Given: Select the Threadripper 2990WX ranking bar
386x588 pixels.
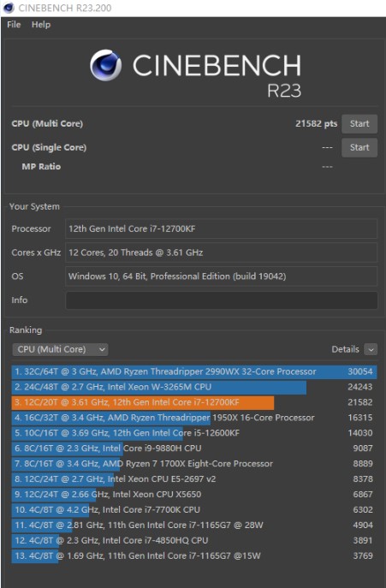Looking at the screenshot, I should pos(194,371).
